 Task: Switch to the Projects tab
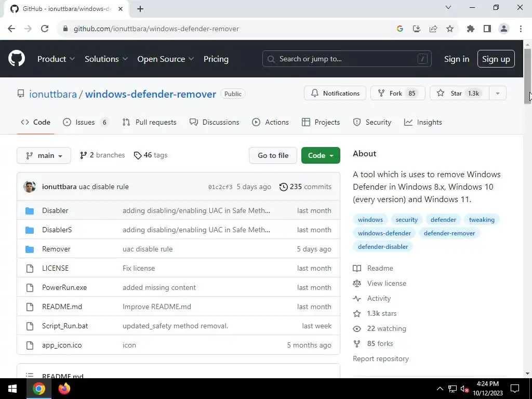coord(321,122)
